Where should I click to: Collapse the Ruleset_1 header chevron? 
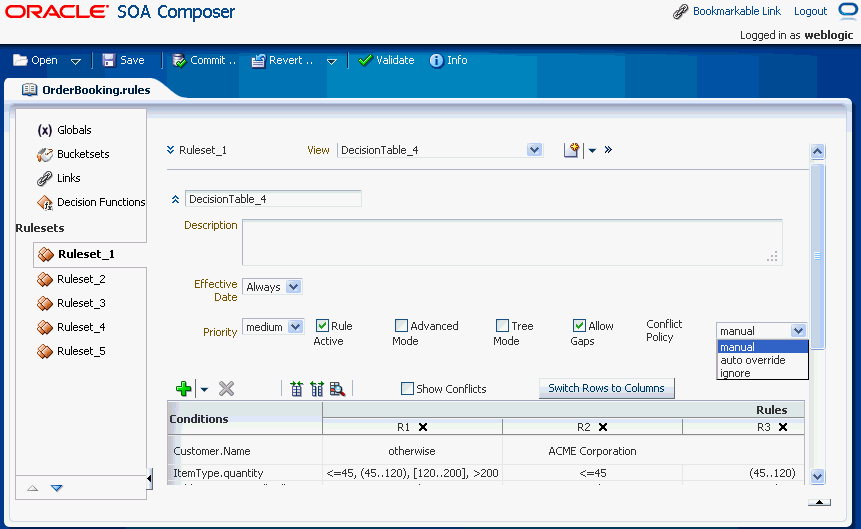(x=171, y=150)
